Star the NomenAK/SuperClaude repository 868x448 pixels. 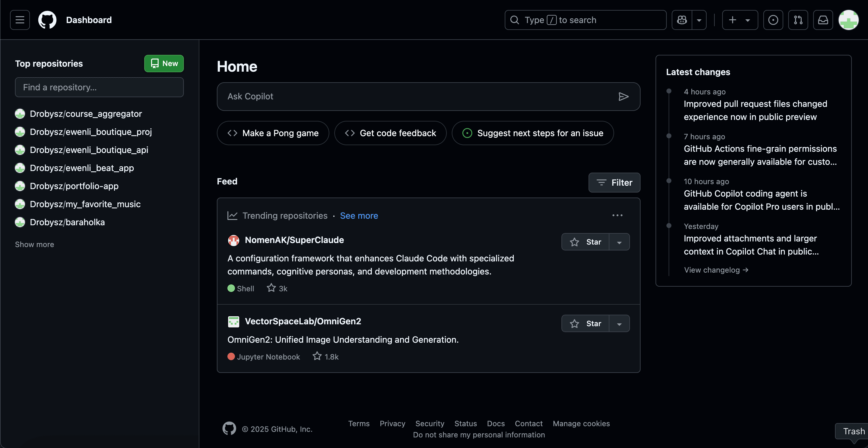pyautogui.click(x=585, y=242)
